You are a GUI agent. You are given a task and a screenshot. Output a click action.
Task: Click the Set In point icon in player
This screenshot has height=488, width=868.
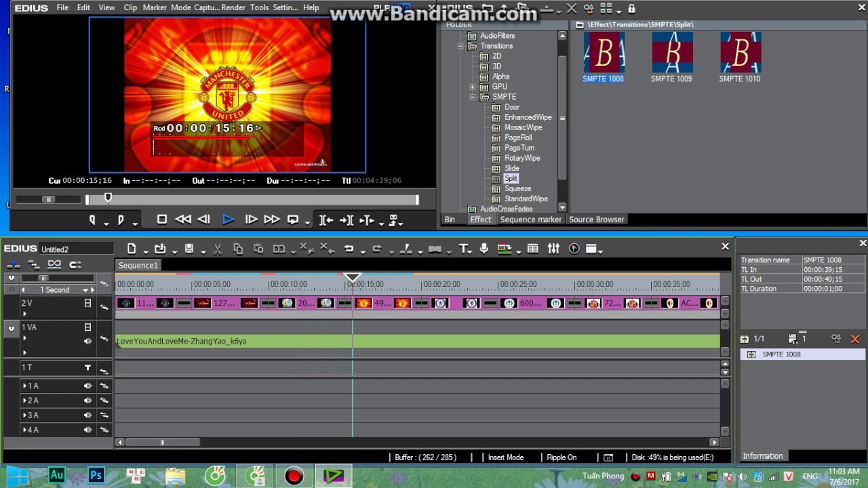[x=93, y=220]
